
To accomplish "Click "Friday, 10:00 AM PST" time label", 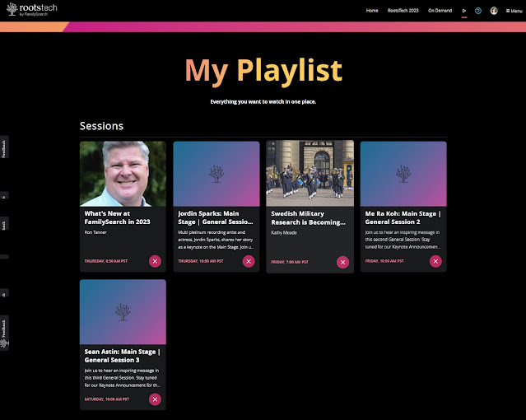I will coord(384,261).
